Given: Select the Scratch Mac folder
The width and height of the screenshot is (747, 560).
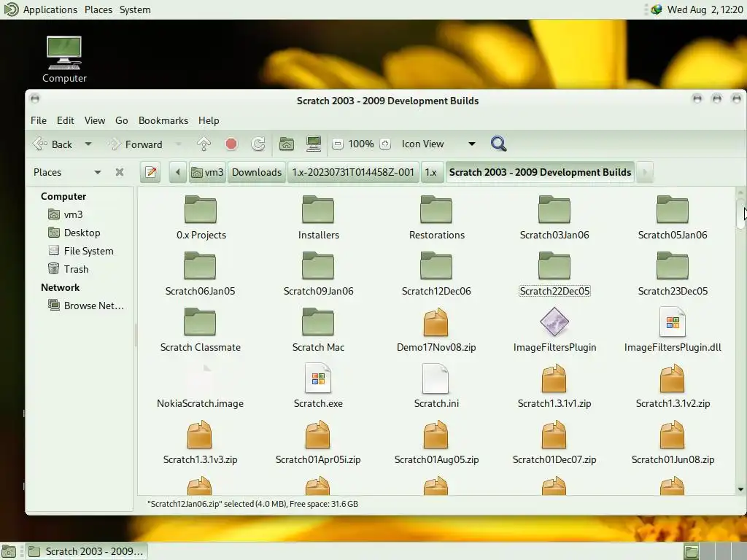Looking at the screenshot, I should coord(318,330).
